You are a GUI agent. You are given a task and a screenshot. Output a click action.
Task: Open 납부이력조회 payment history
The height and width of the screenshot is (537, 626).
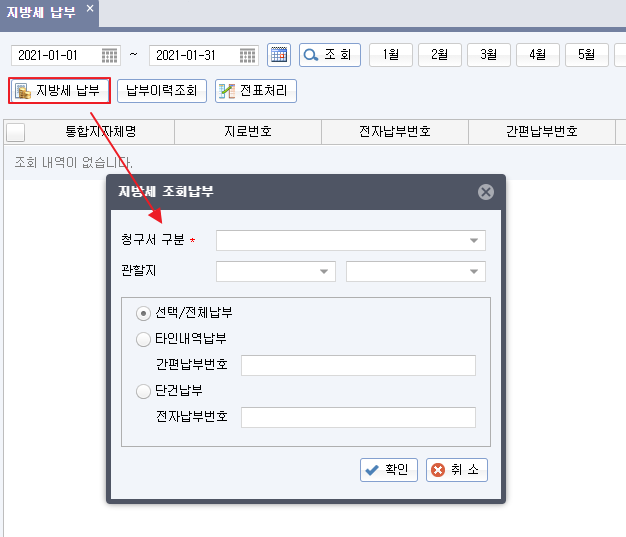(x=162, y=91)
